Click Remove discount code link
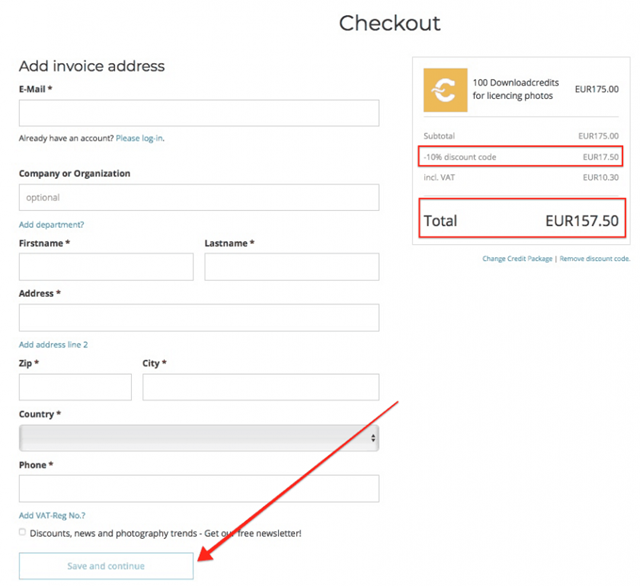 tap(594, 259)
